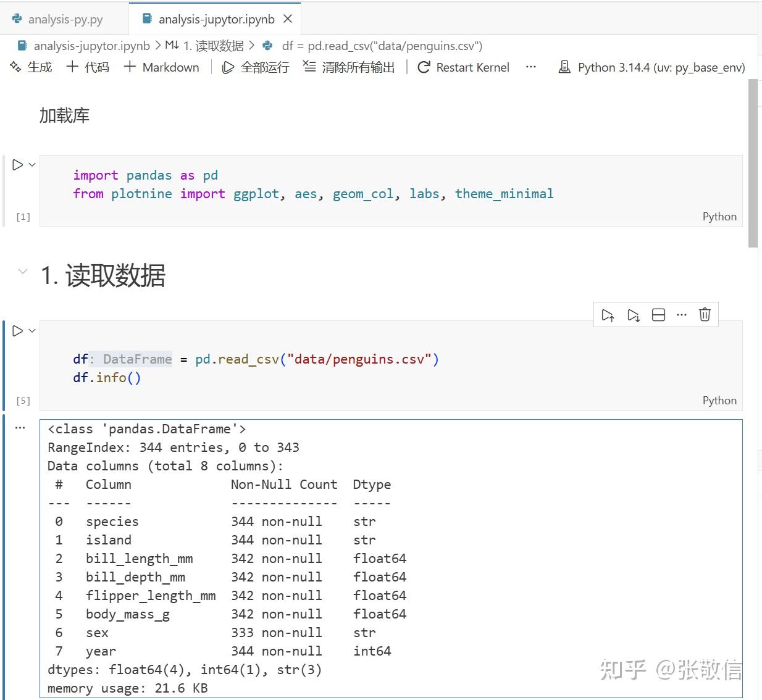Split the current cell
The height and width of the screenshot is (700, 762).
[x=659, y=315]
